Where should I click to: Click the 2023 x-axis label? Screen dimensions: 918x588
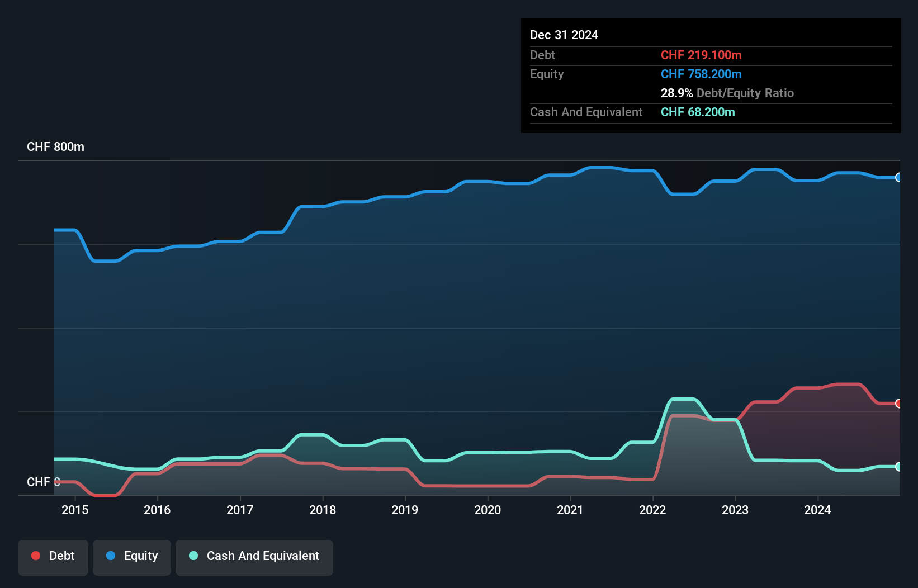[x=735, y=510]
